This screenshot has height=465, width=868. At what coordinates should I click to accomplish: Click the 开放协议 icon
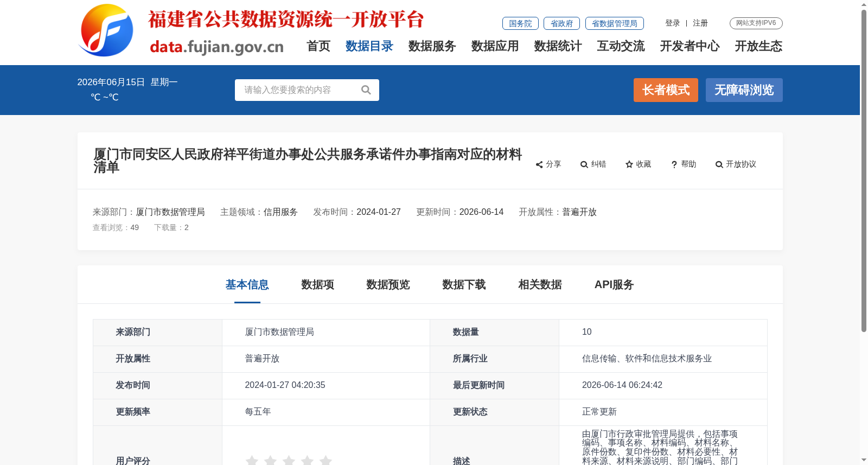719,164
